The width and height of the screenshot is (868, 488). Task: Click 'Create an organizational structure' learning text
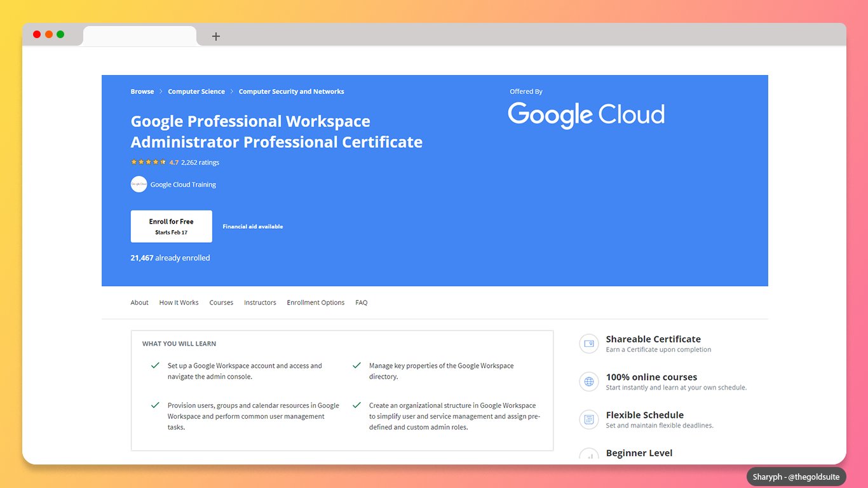(454, 416)
